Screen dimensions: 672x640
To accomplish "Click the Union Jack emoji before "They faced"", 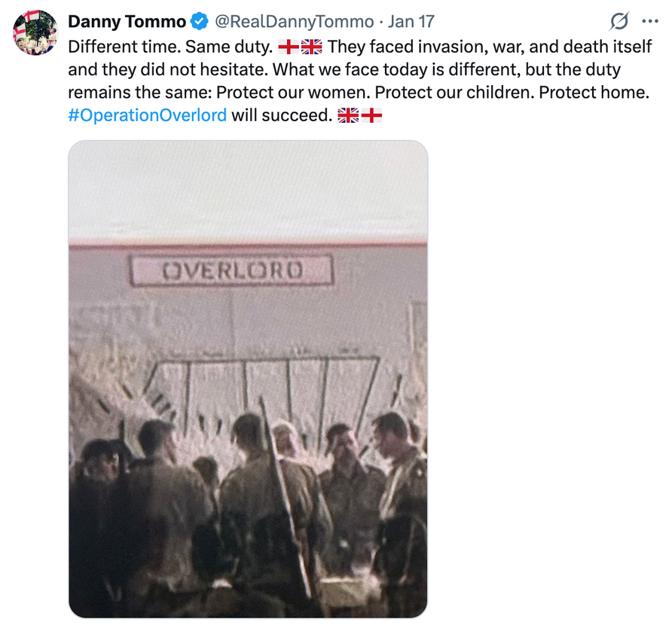I will click(x=312, y=47).
